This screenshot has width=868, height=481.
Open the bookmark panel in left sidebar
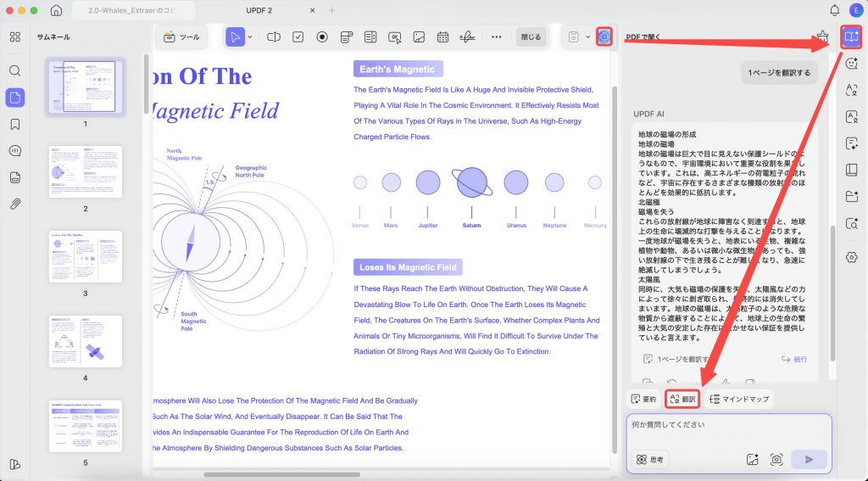point(15,124)
